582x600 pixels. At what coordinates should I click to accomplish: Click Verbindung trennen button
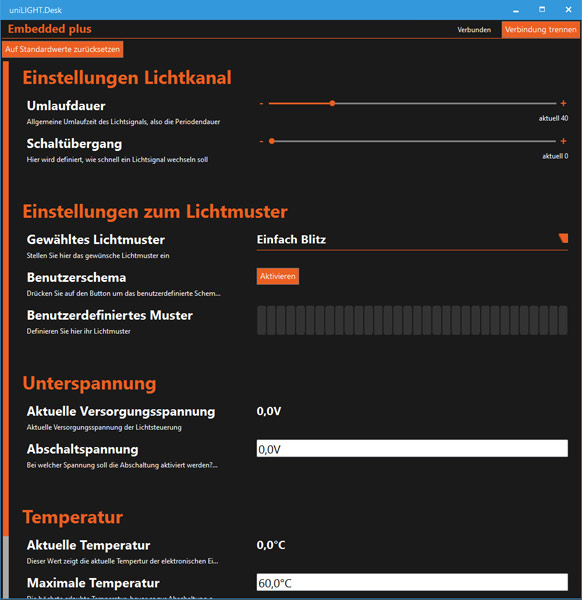coord(540,29)
